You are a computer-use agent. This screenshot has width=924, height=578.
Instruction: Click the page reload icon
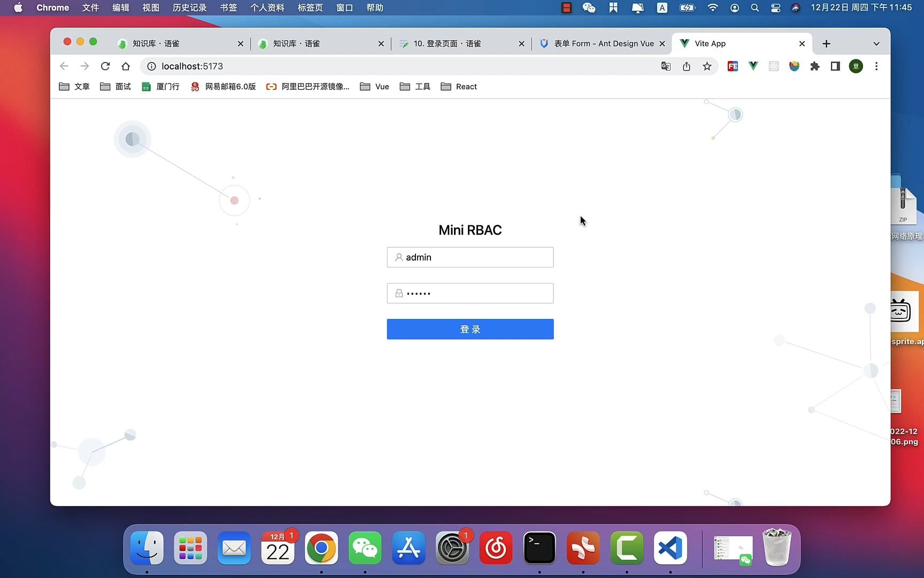click(x=105, y=66)
